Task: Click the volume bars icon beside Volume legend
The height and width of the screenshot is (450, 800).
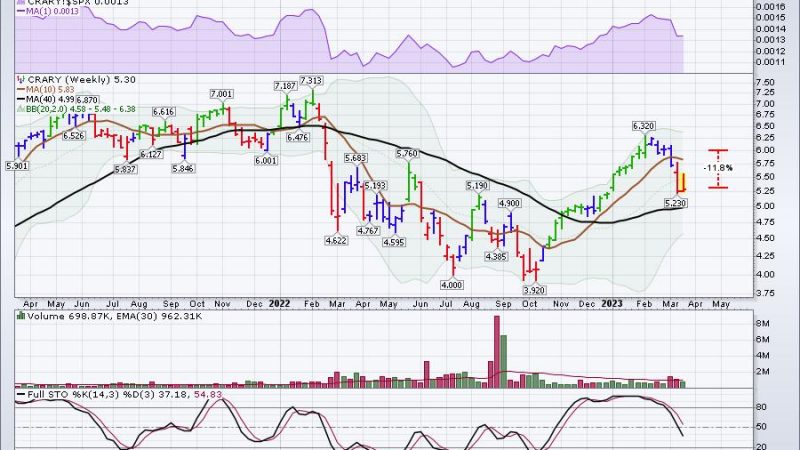Action: coord(21,316)
